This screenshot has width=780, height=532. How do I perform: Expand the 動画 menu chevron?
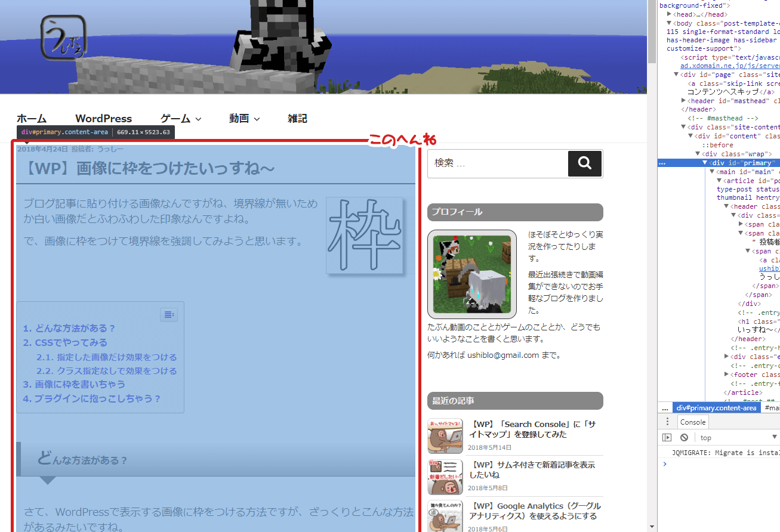[x=257, y=119]
